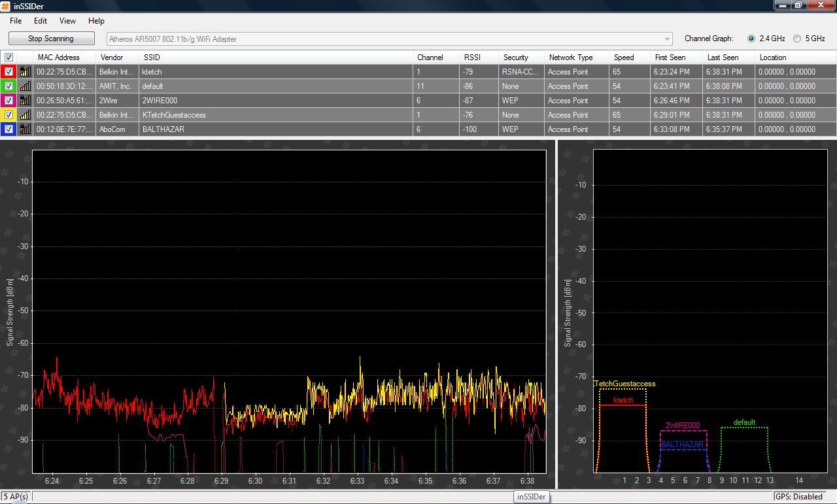Click signal strength icon for 2WIRE000 row
This screenshot has width=837, height=504.
pyautogui.click(x=25, y=101)
